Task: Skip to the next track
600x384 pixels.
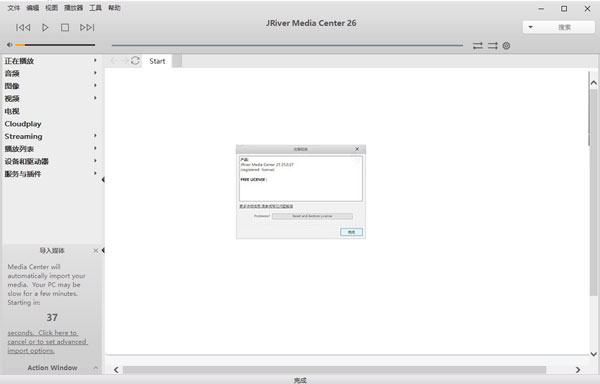Action: (x=87, y=27)
